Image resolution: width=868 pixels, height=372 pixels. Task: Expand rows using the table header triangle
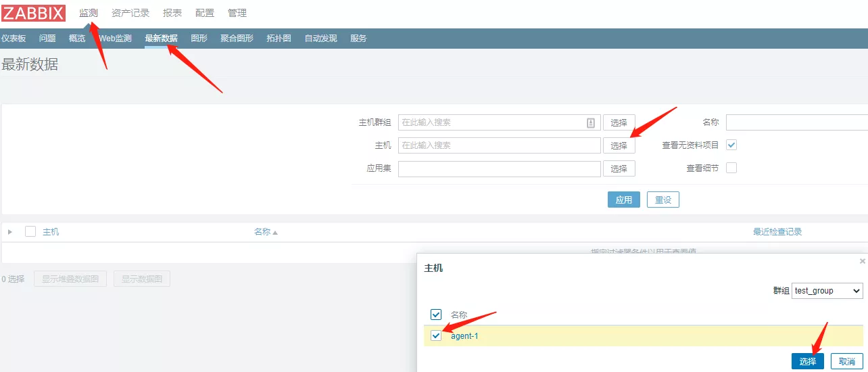10,232
